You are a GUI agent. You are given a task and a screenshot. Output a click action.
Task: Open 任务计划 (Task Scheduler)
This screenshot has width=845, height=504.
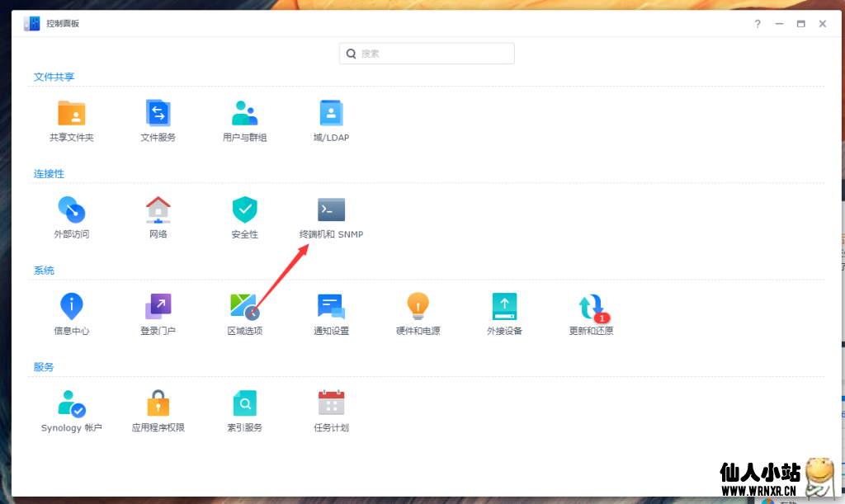click(x=331, y=409)
